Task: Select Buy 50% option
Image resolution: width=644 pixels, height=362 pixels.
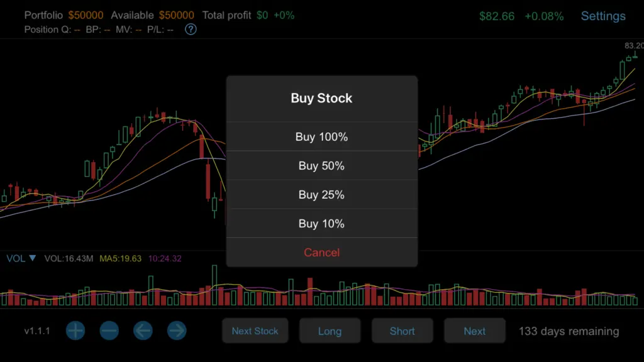Action: click(x=321, y=166)
